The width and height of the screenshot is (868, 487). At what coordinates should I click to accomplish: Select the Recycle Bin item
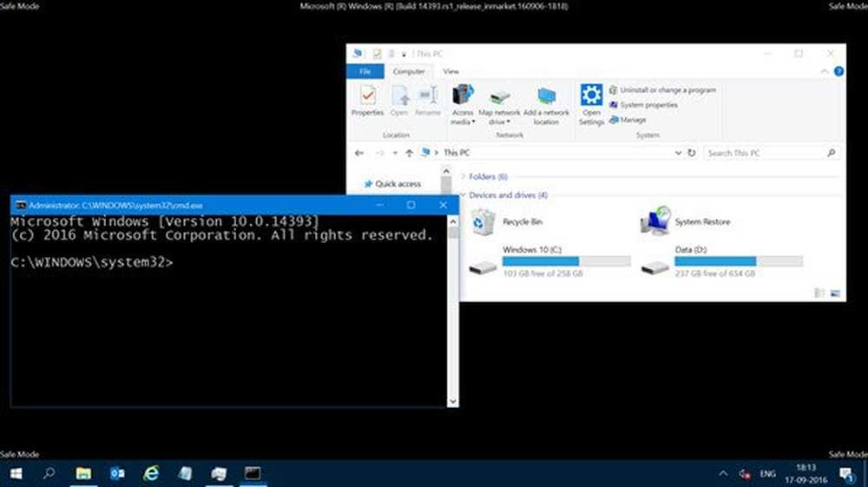click(507, 222)
